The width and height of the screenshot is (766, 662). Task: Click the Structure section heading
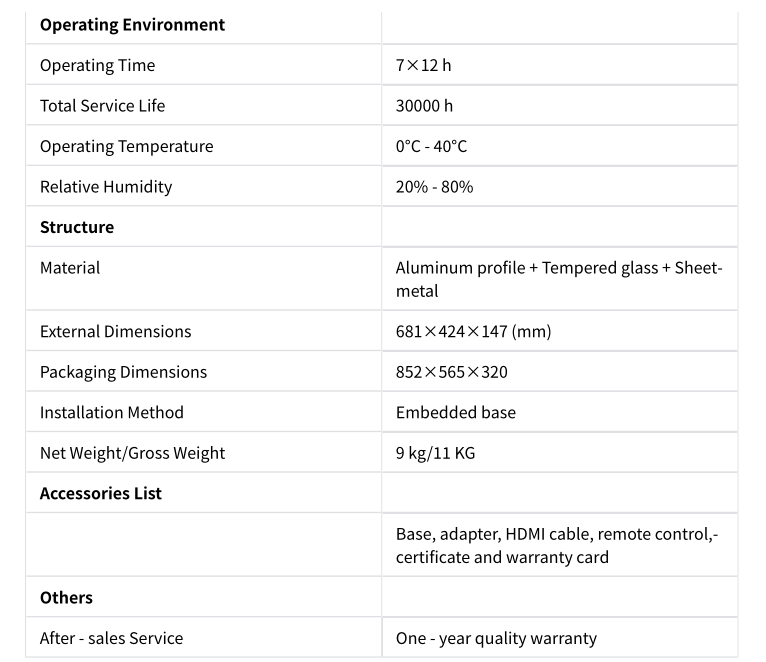77,227
